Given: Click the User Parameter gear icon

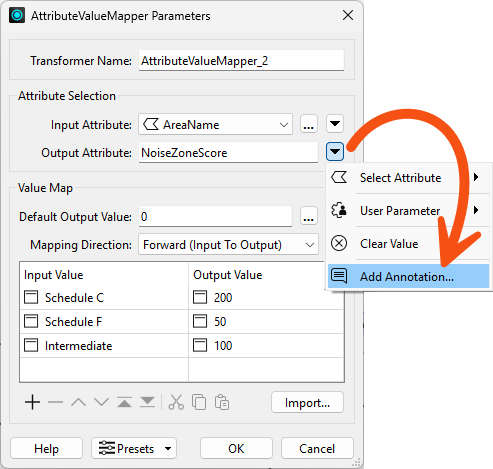Looking at the screenshot, I should tap(339, 210).
